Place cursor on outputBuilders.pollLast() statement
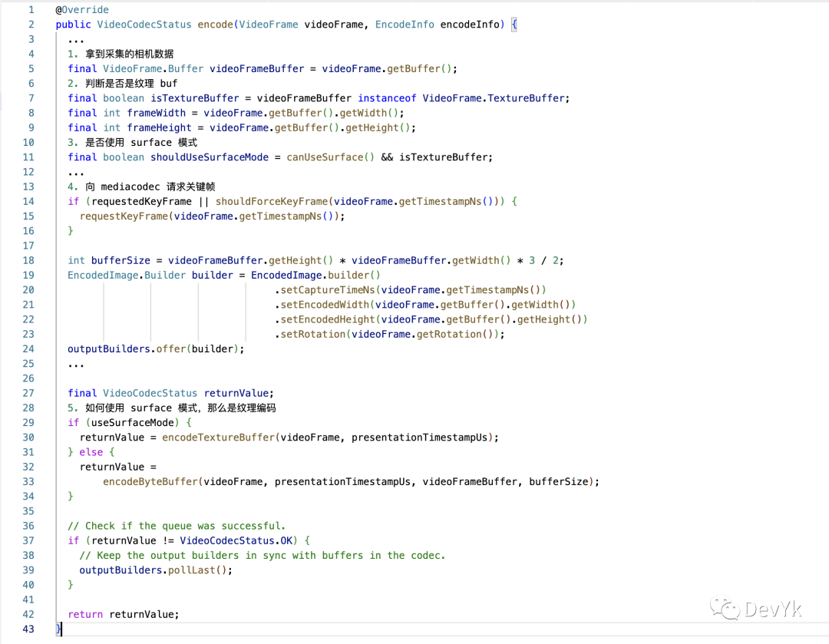Image resolution: width=829 pixels, height=644 pixels. click(x=156, y=570)
